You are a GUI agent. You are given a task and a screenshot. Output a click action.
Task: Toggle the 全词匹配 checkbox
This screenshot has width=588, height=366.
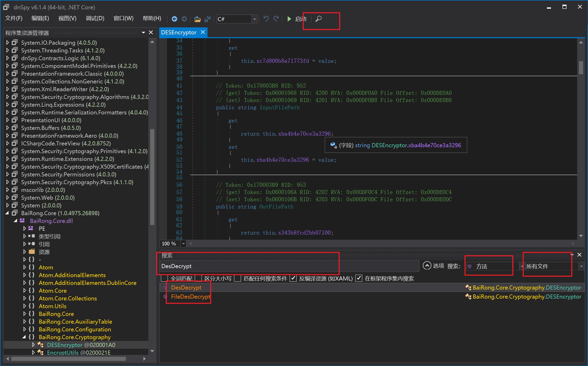(164, 278)
